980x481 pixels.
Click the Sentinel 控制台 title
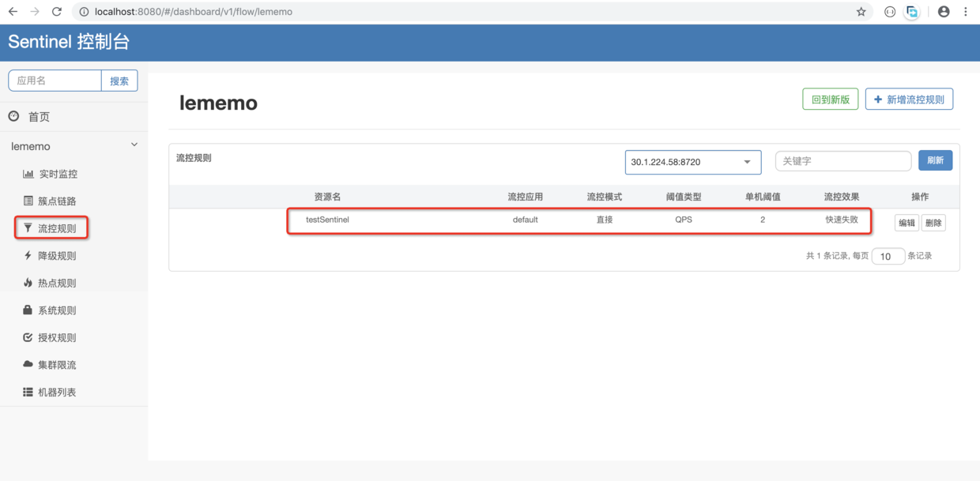(69, 42)
